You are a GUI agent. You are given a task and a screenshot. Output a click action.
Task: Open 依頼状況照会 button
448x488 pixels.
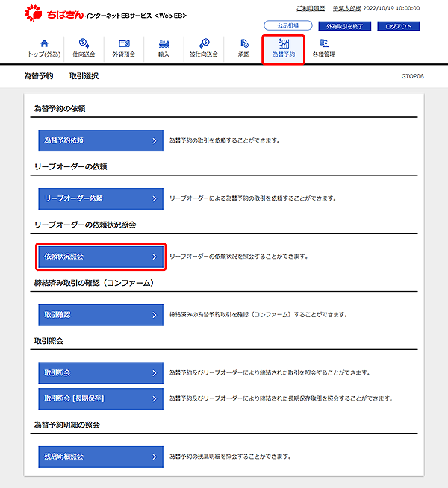[101, 257]
